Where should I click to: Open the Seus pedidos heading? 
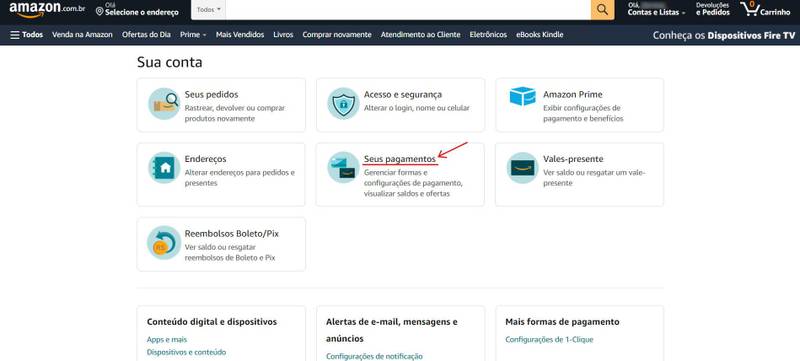click(x=211, y=95)
